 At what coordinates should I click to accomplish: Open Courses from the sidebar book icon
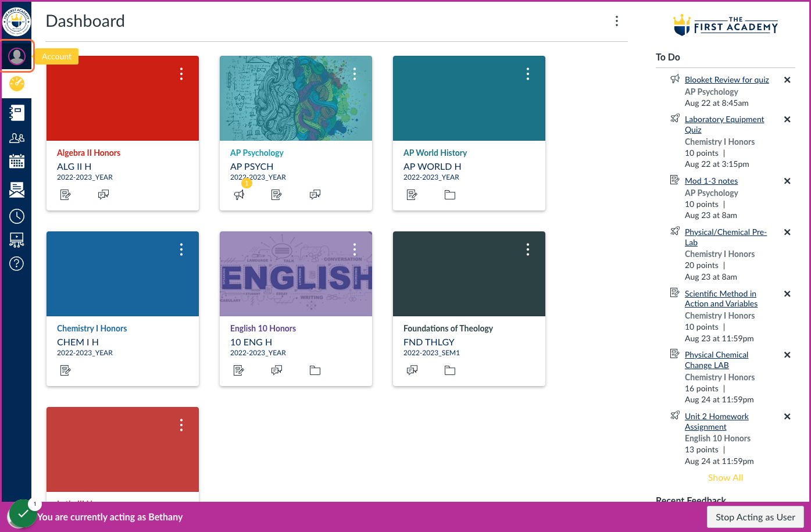click(17, 112)
